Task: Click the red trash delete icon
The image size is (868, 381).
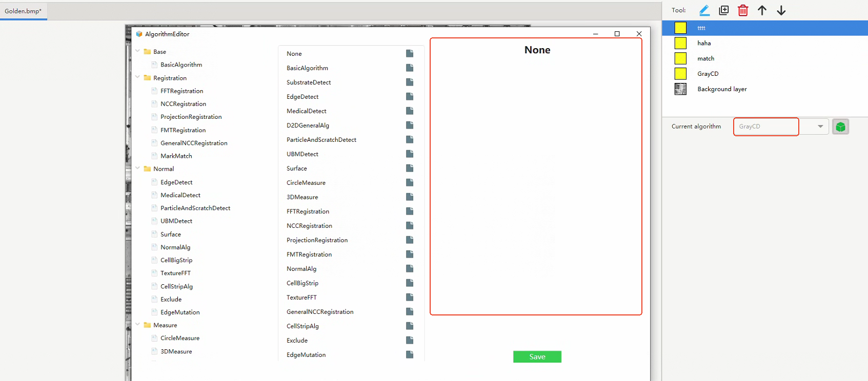Action: pos(743,10)
